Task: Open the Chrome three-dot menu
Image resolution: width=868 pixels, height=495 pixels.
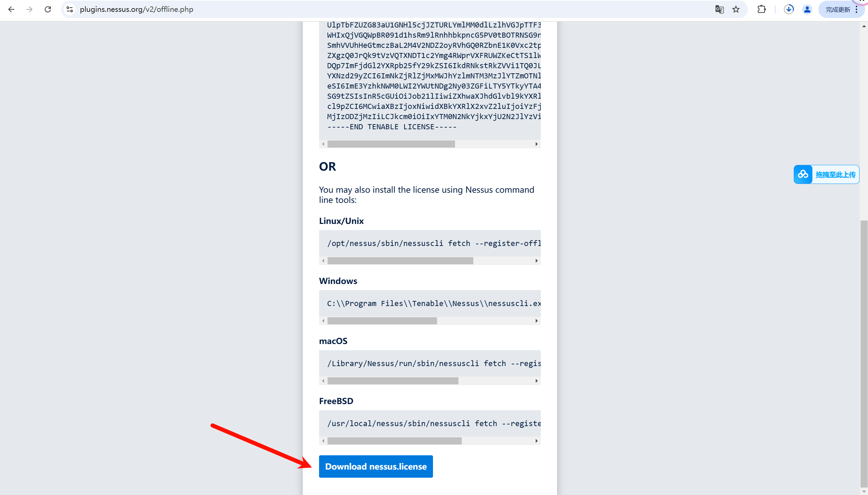Action: pos(856,9)
